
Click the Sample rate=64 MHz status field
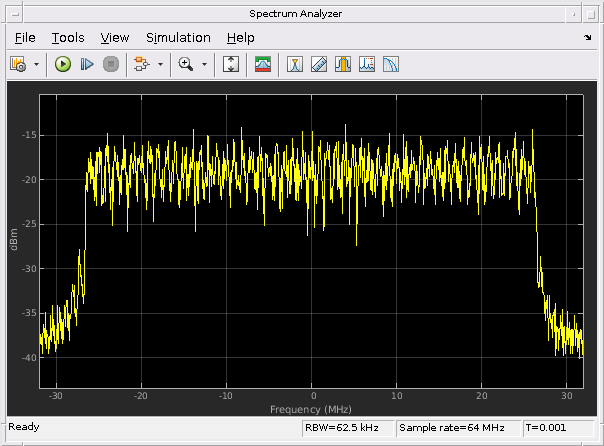pyautogui.click(x=458, y=428)
